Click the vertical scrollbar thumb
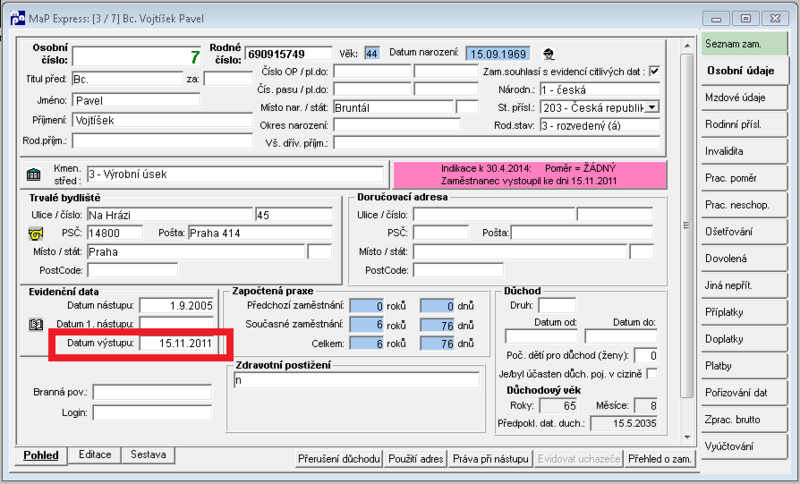800x484 pixels. pyautogui.click(x=687, y=225)
